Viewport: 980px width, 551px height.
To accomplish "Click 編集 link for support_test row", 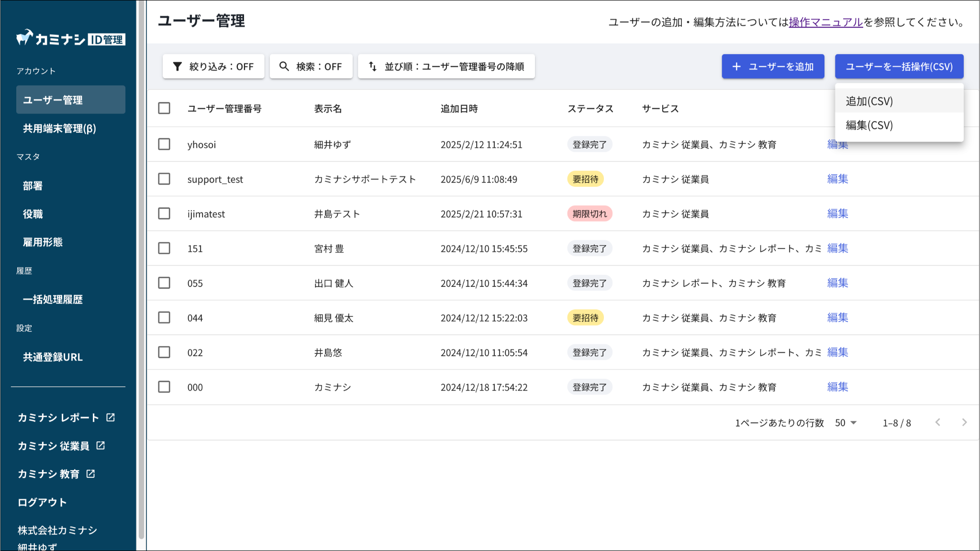I will [837, 179].
